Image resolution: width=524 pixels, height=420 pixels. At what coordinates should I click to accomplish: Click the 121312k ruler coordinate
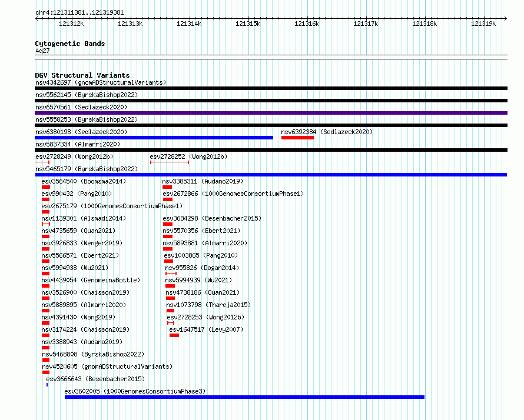pyautogui.click(x=71, y=24)
